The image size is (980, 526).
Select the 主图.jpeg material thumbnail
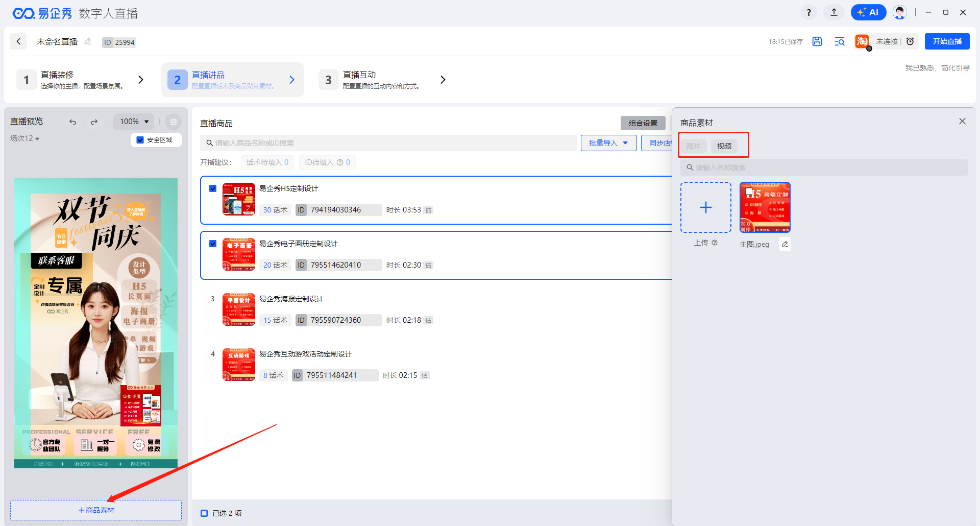(x=765, y=207)
